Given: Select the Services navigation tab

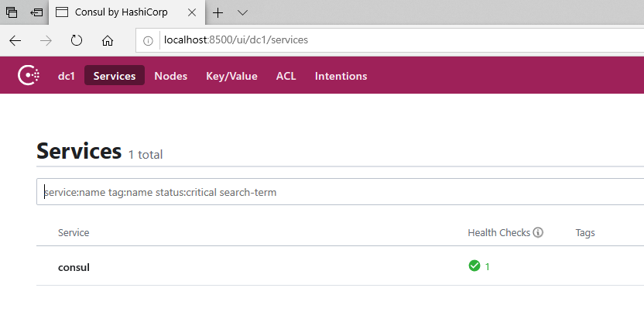Looking at the screenshot, I should (x=115, y=76).
